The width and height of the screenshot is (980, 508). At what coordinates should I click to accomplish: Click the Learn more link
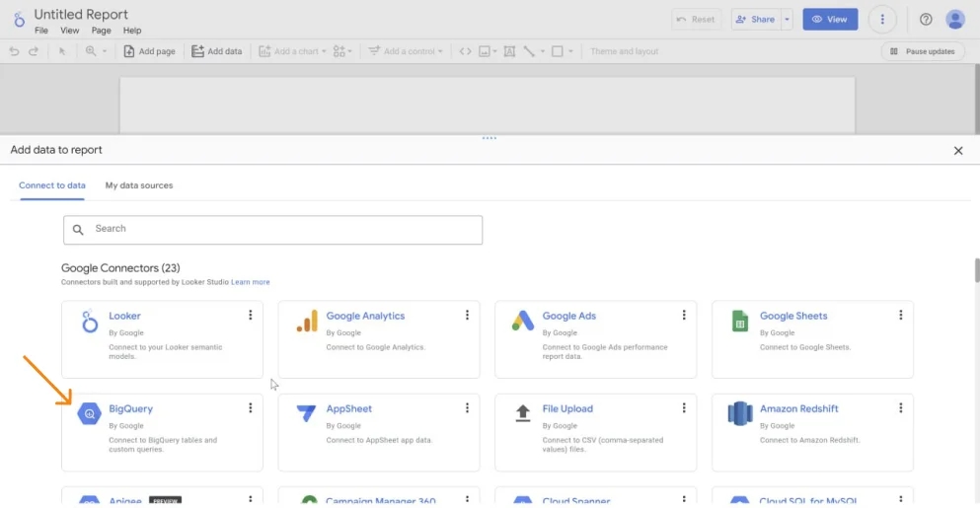pyautogui.click(x=250, y=282)
